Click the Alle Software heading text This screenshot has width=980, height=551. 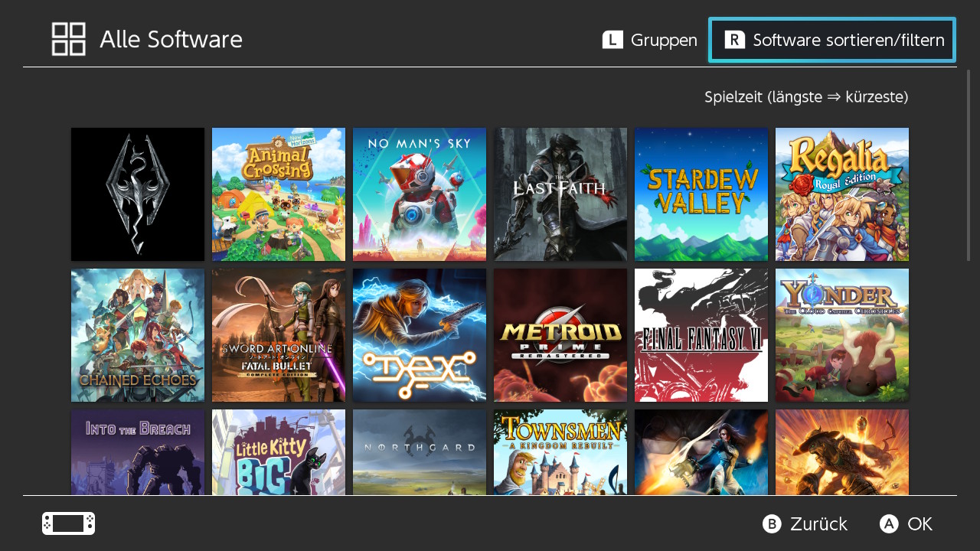pos(171,40)
